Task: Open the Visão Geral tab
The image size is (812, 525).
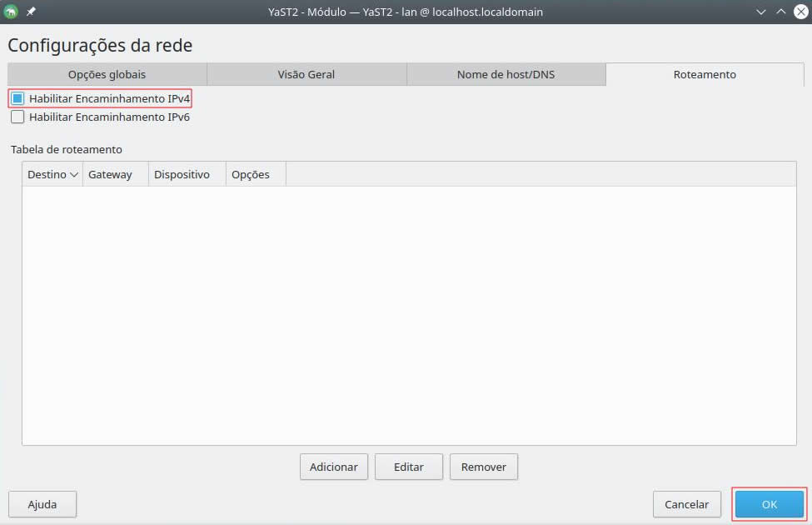Action: tap(306, 74)
